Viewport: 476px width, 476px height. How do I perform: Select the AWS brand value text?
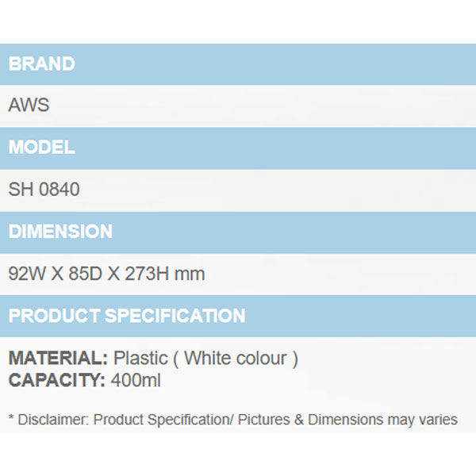point(29,106)
